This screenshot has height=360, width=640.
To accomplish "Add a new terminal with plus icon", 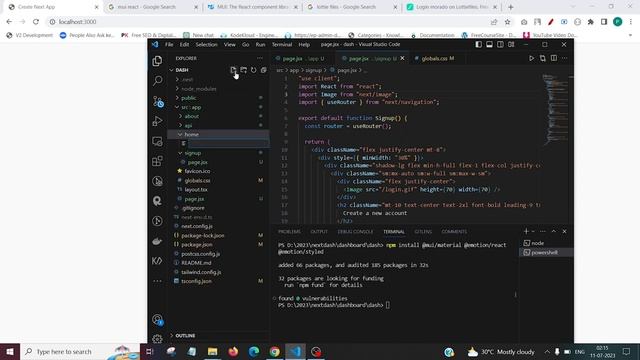I will 526,231.
